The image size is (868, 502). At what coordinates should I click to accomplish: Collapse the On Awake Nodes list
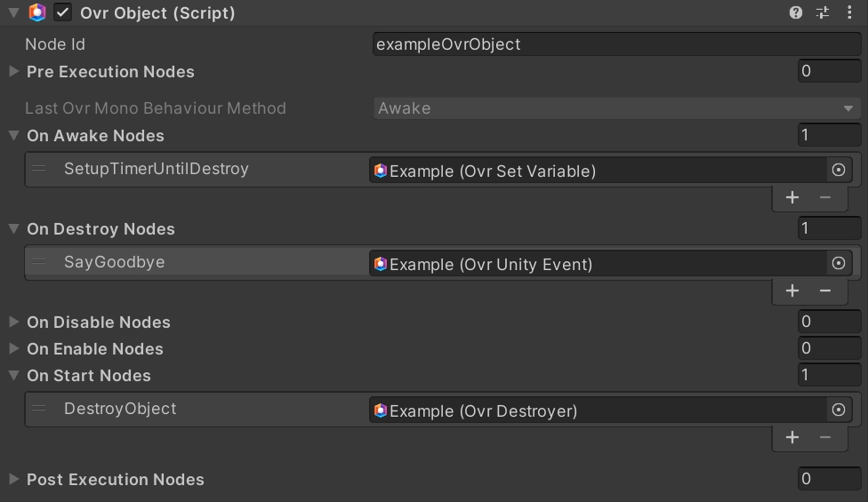pyautogui.click(x=13, y=135)
